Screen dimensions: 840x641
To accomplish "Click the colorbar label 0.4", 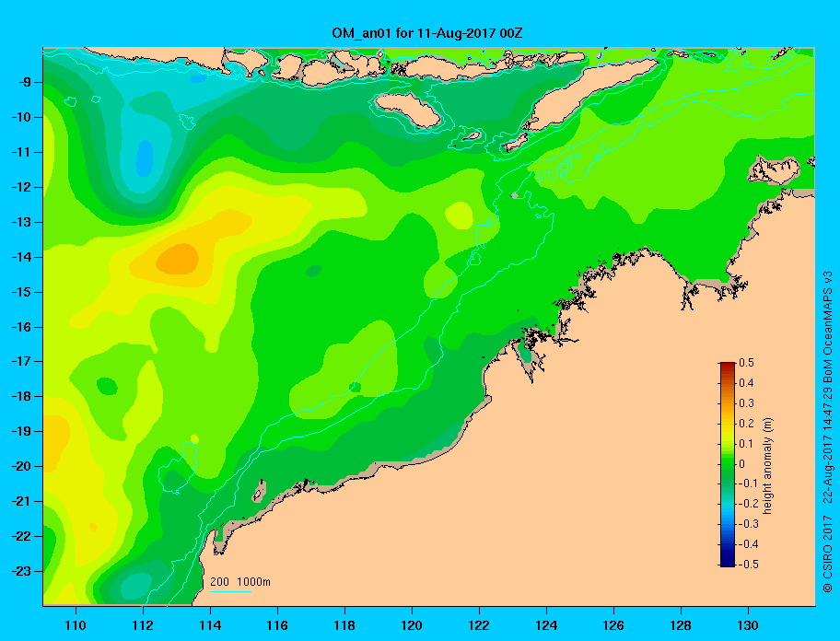I will [x=747, y=383].
